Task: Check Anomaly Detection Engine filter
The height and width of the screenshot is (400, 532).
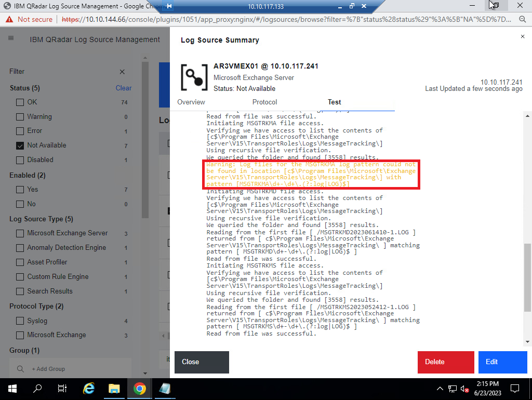Action: 20,248
